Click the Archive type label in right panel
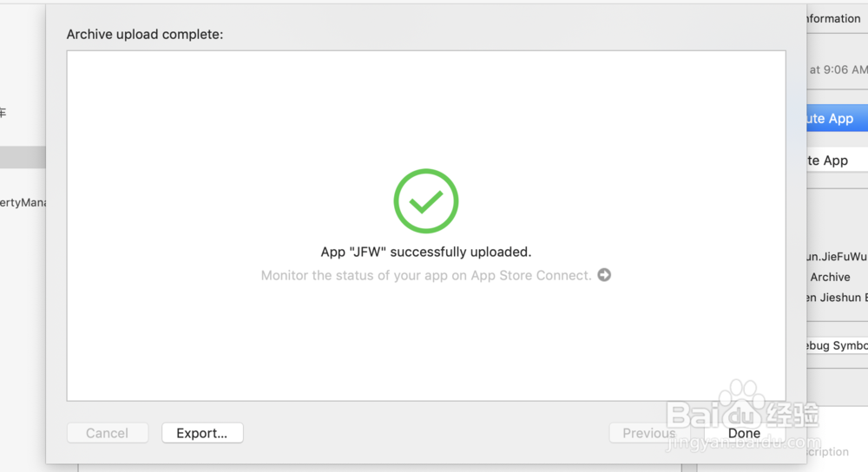The height and width of the screenshot is (472, 868). [x=830, y=277]
